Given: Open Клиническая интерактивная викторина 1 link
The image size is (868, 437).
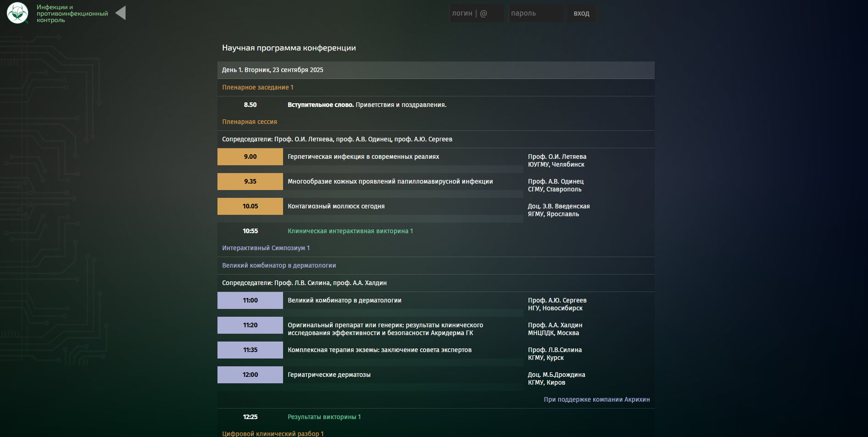Looking at the screenshot, I should coord(350,231).
